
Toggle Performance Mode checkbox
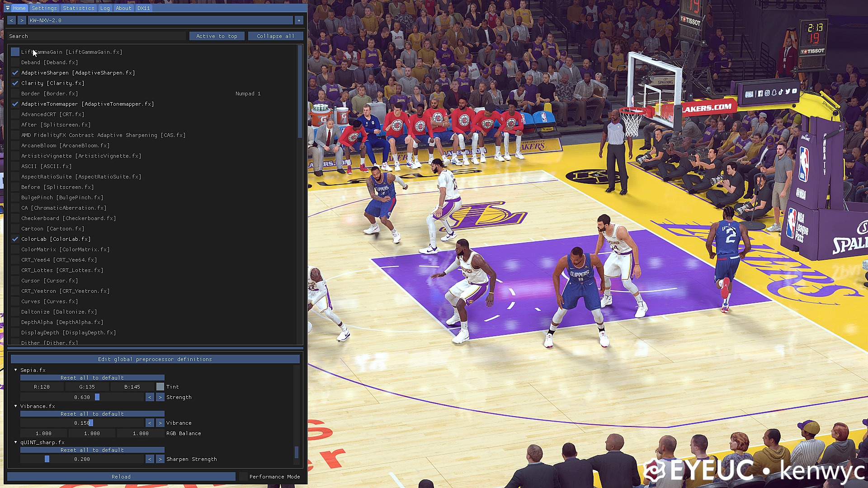click(x=243, y=477)
